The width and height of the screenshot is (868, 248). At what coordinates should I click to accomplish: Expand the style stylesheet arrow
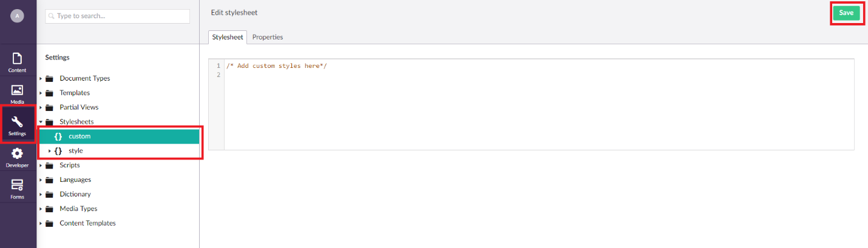click(x=50, y=151)
